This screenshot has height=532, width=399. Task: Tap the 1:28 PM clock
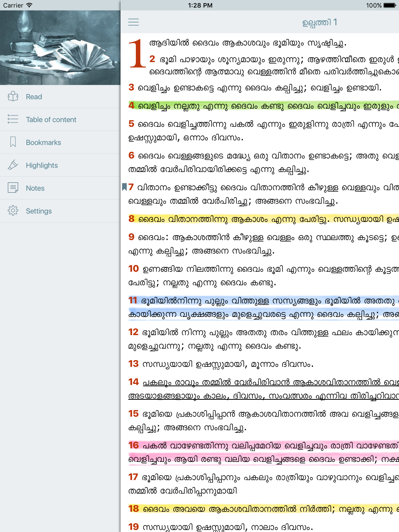coord(200,5)
